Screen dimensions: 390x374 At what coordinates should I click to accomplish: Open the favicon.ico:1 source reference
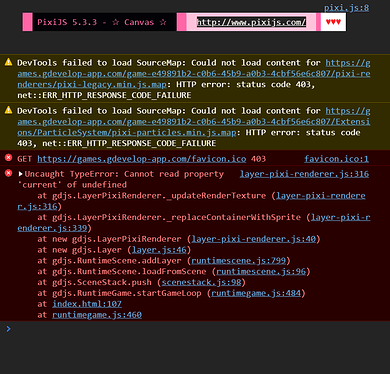coord(336,159)
